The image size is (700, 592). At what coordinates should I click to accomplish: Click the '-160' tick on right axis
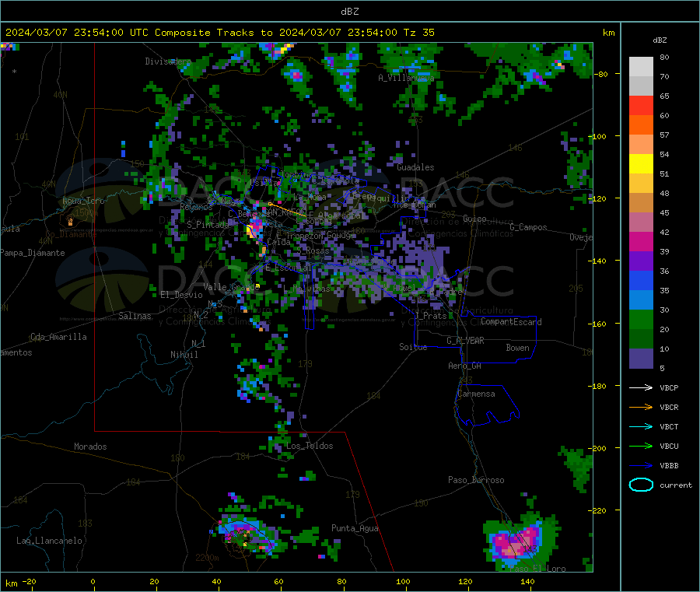(598, 324)
